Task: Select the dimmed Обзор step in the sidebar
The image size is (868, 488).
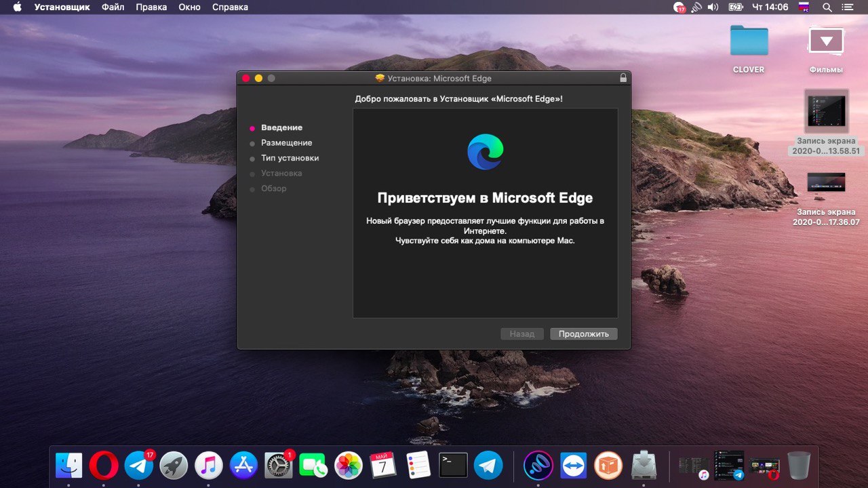Action: pyautogui.click(x=274, y=188)
